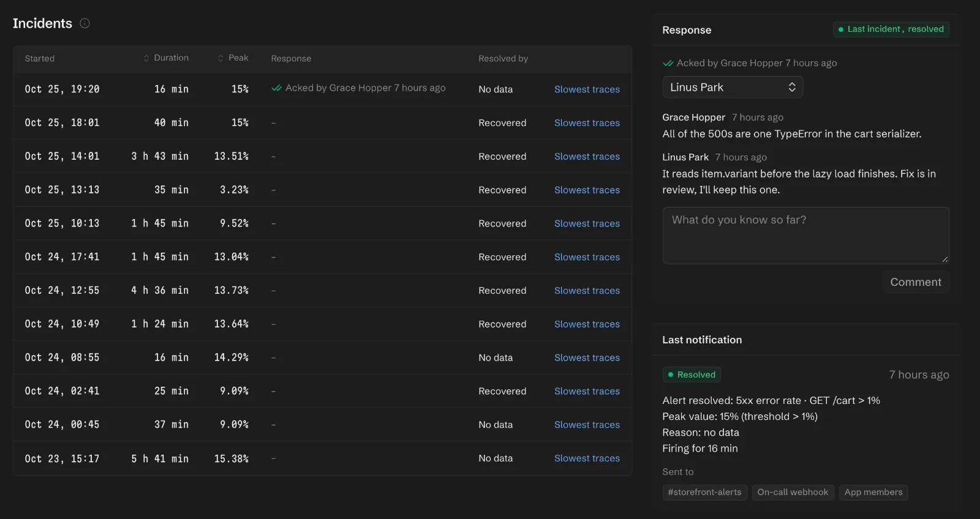Viewport: 980px width, 519px height.
Task: Open Slowest traces for Oct 25, 14:01
Action: click(x=587, y=157)
